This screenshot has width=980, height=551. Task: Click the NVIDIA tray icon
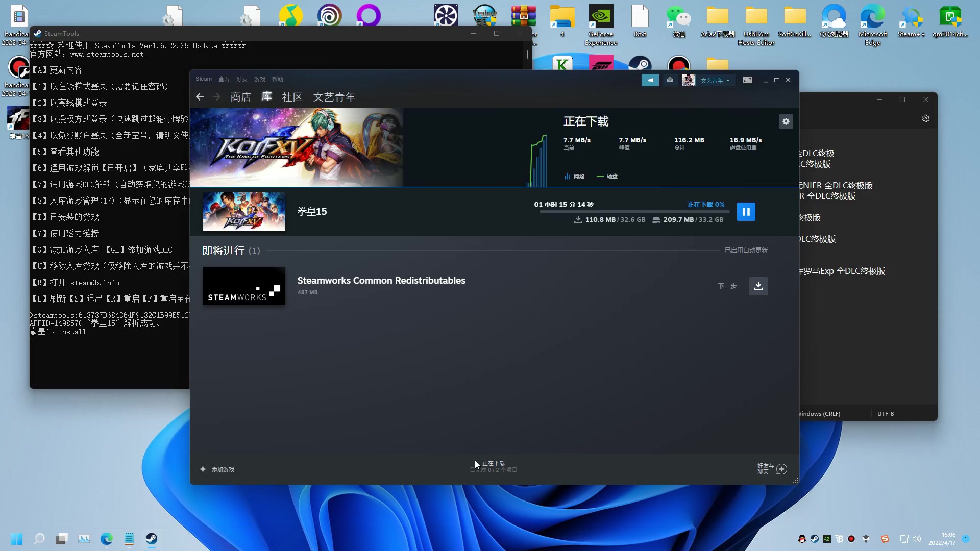[827, 539]
